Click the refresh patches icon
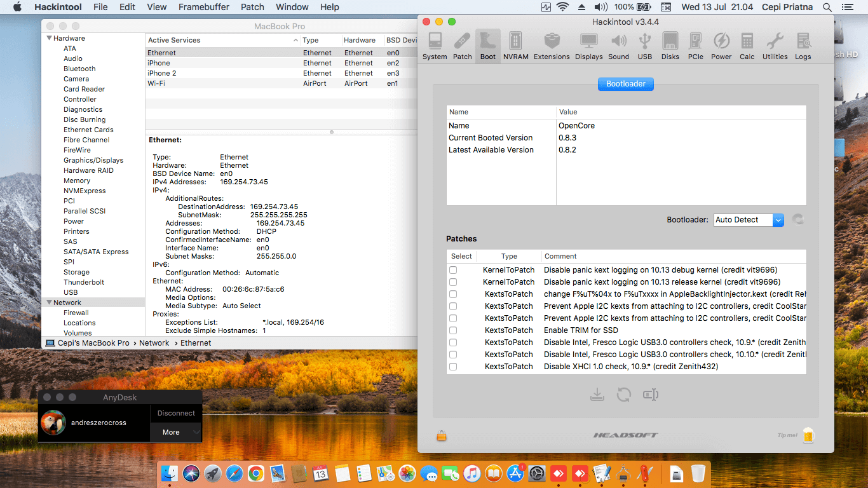The image size is (868, 488). click(623, 395)
